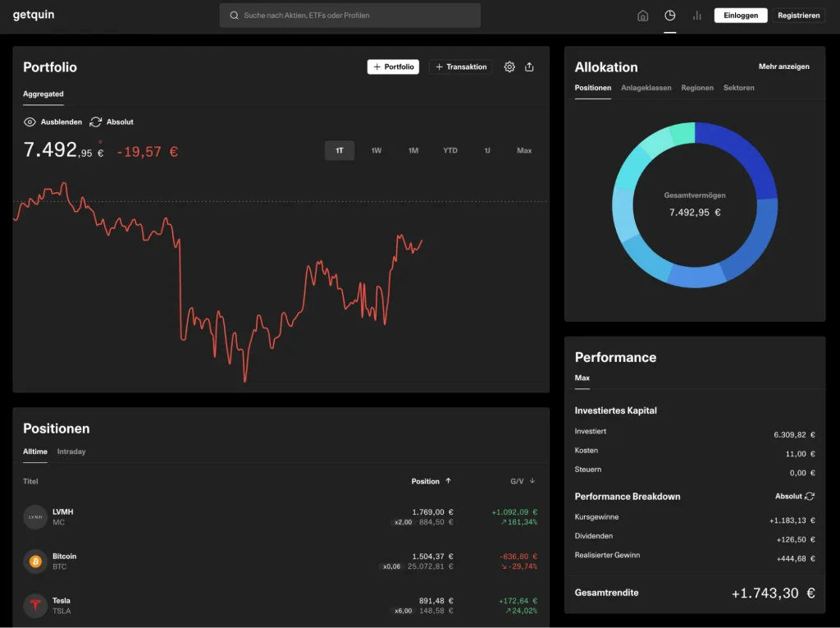
Task: Click the Bitcoin coin icon
Action: [x=35, y=562]
